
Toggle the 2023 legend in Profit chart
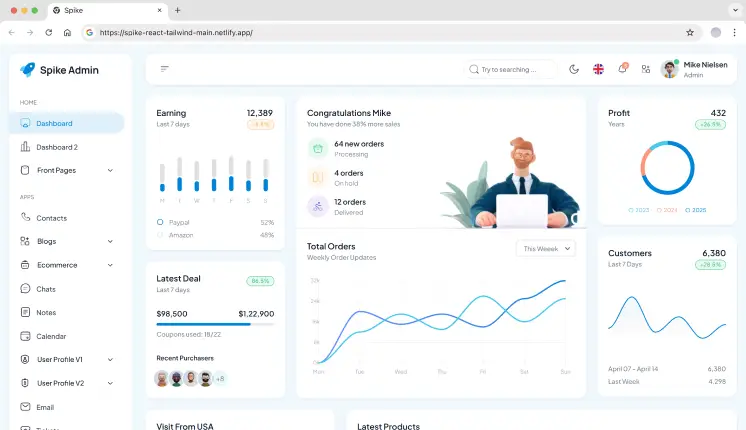pos(639,210)
